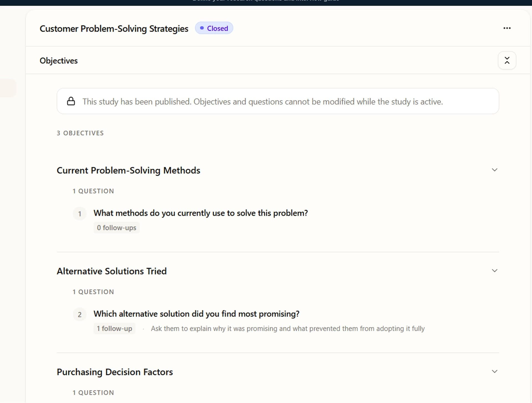Viewport: 532px width, 403px height.
Task: Click the Closed status indicator dot
Action: [202, 28]
